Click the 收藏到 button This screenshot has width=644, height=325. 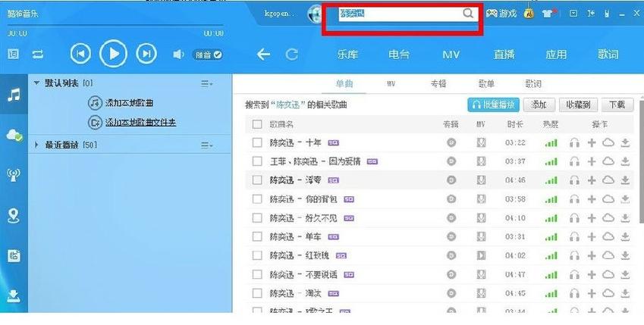[x=578, y=105]
